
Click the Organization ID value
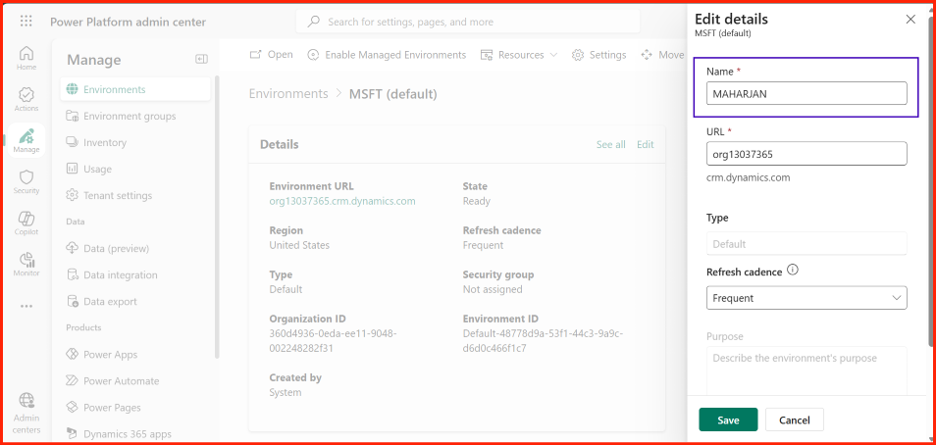pyautogui.click(x=332, y=340)
